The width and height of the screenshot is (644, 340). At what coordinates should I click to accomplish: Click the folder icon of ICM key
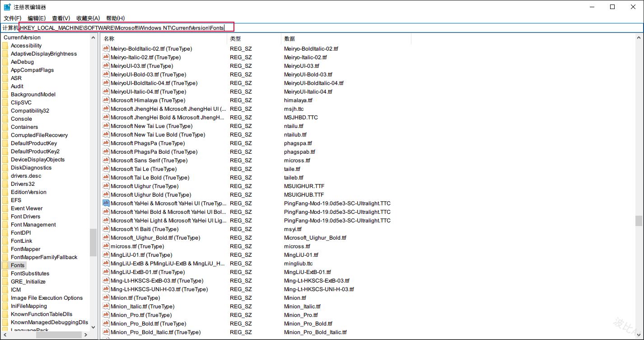5,290
